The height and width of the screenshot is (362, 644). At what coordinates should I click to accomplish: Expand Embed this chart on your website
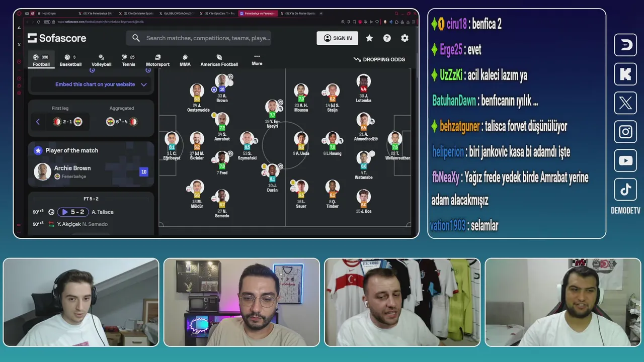[92, 84]
